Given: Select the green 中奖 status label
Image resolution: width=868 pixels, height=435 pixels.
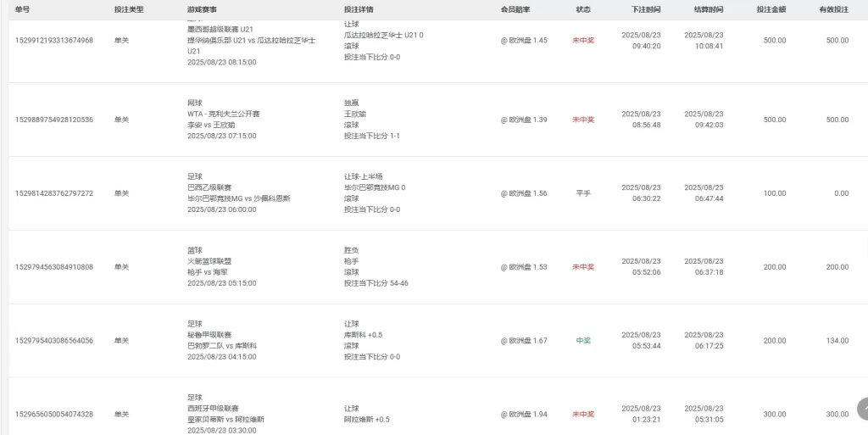Looking at the screenshot, I should click(x=583, y=341).
